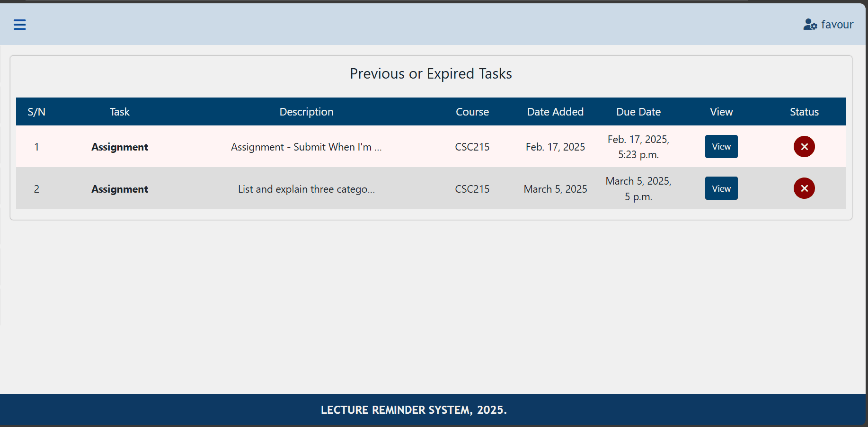Select the Date Added column header

point(555,112)
